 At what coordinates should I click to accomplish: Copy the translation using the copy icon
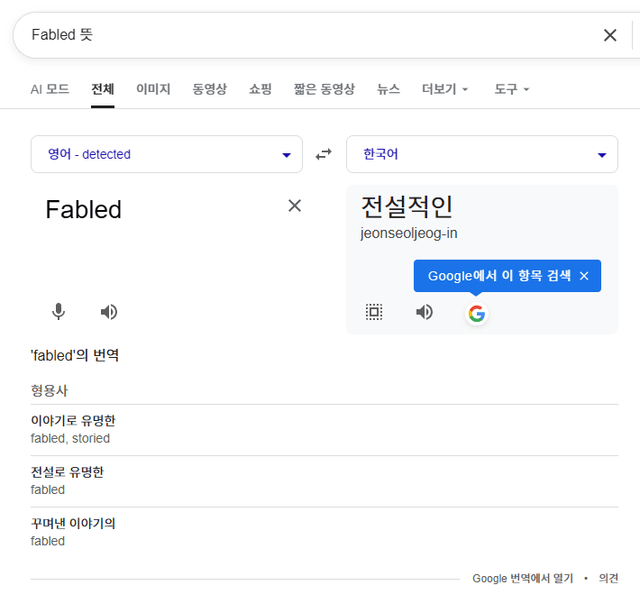coord(374,312)
